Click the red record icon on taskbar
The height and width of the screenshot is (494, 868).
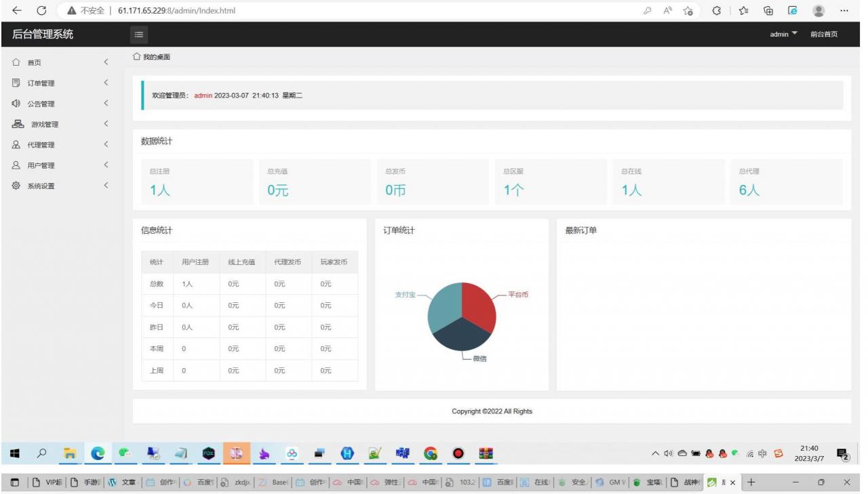pyautogui.click(x=458, y=454)
